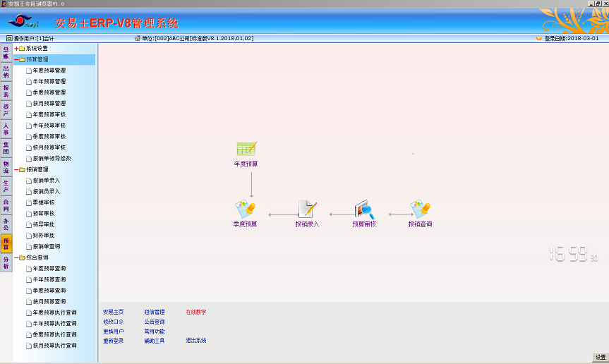Open 按月预算管理 in the tree
Image resolution: width=609 pixels, height=364 pixels.
click(49, 104)
